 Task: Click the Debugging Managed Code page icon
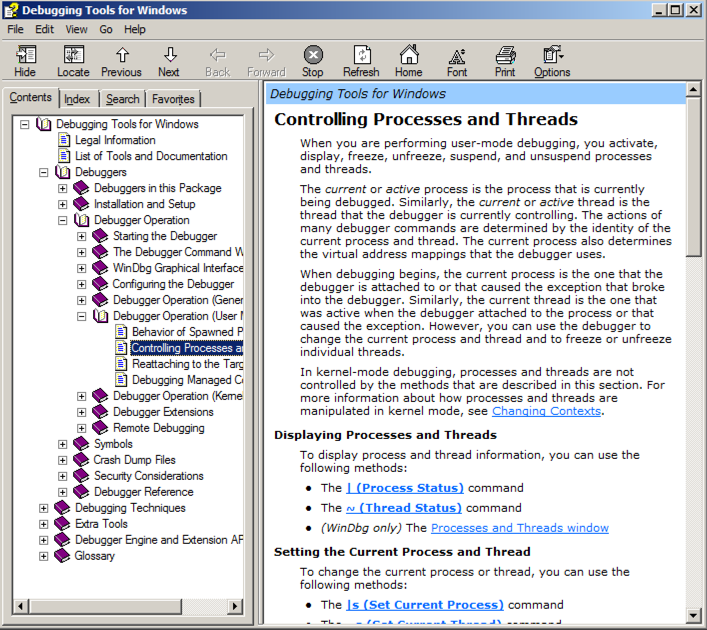tap(121, 380)
